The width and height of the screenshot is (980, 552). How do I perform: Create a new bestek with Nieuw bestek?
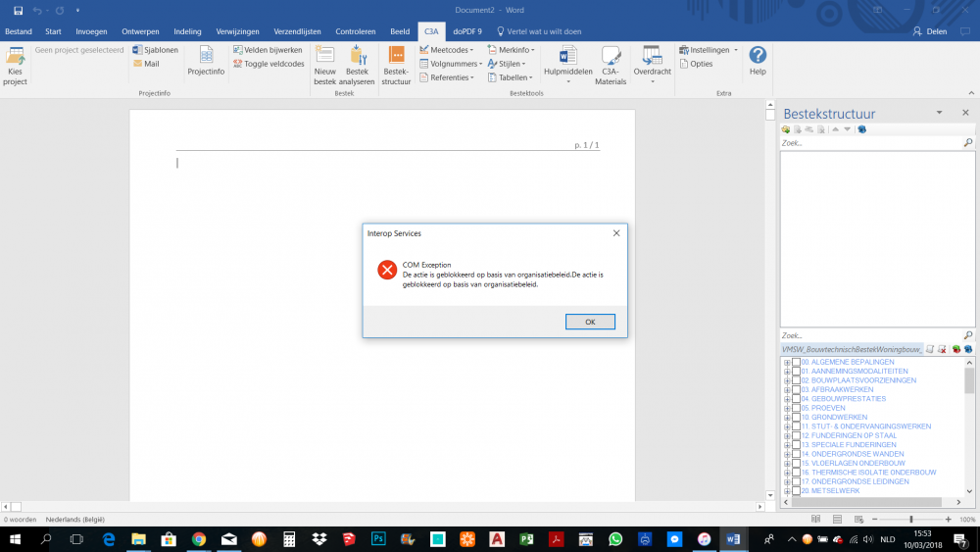[324, 65]
